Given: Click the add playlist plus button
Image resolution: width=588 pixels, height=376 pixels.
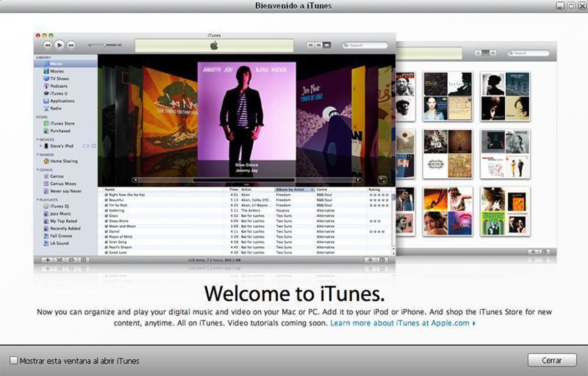Looking at the screenshot, I should (x=48, y=260).
